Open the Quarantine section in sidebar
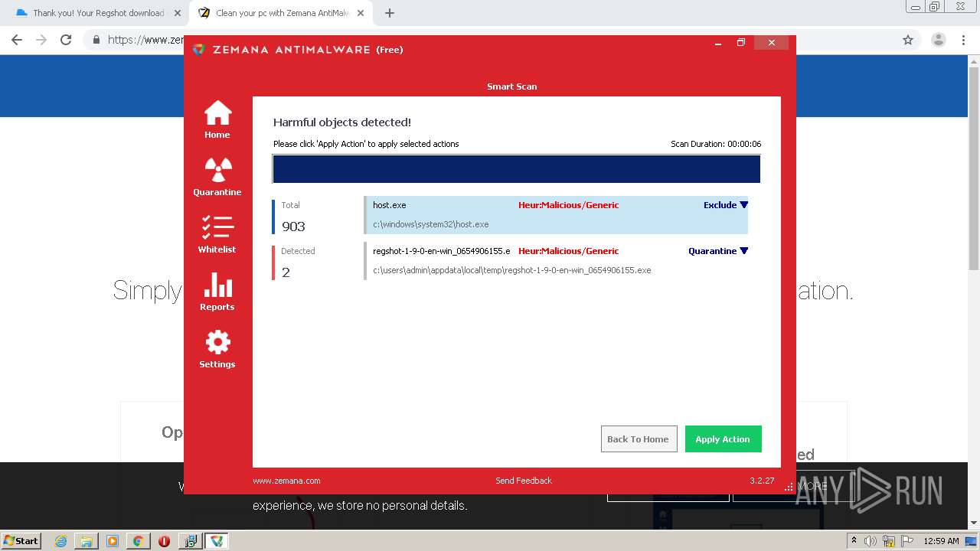The height and width of the screenshot is (551, 980). pos(217,177)
